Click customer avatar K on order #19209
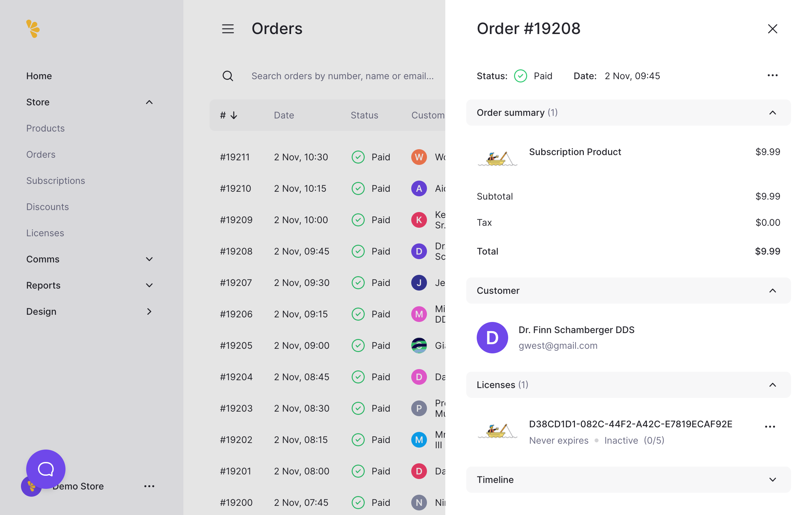 point(419,220)
